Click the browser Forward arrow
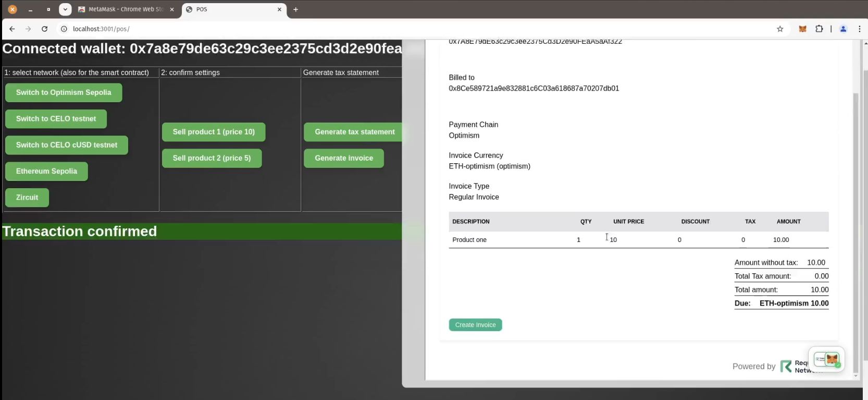 tap(28, 29)
